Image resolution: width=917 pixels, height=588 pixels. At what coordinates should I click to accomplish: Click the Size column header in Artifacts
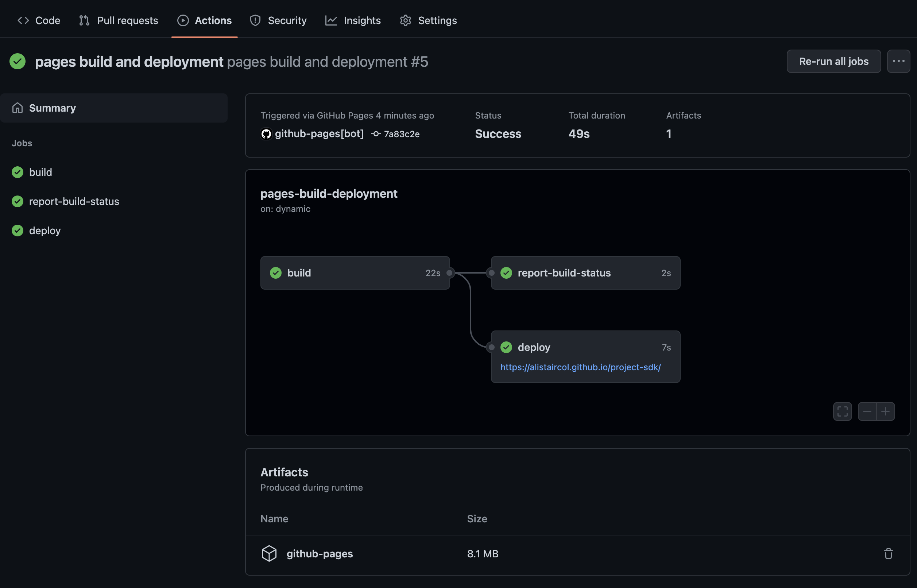477,518
